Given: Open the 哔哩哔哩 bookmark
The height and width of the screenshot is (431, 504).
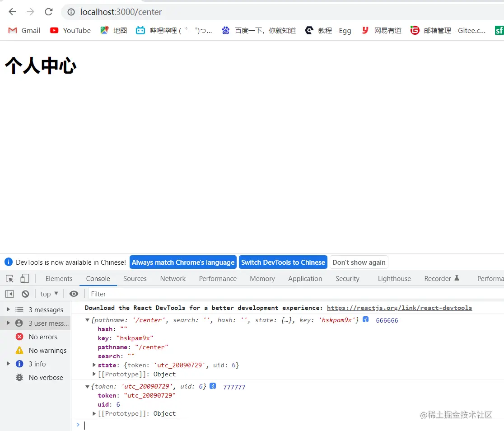Looking at the screenshot, I should pos(174,31).
